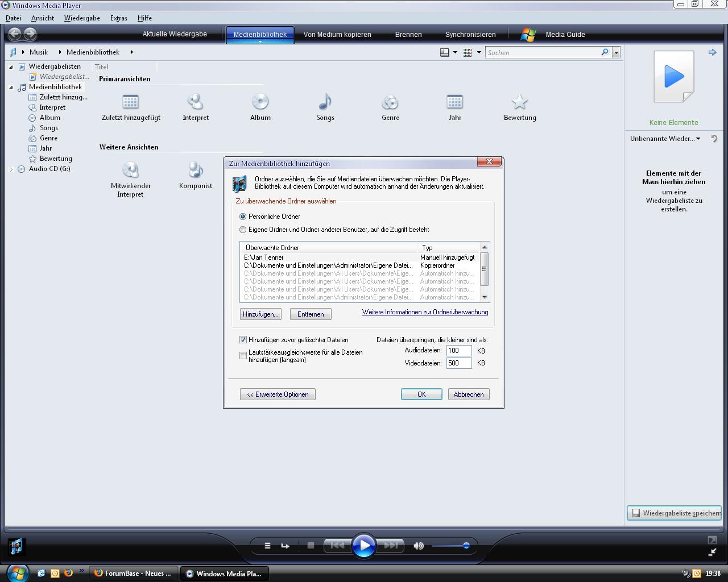Image resolution: width=728 pixels, height=582 pixels.
Task: Click the media category icon bottom left
Action: [17, 546]
